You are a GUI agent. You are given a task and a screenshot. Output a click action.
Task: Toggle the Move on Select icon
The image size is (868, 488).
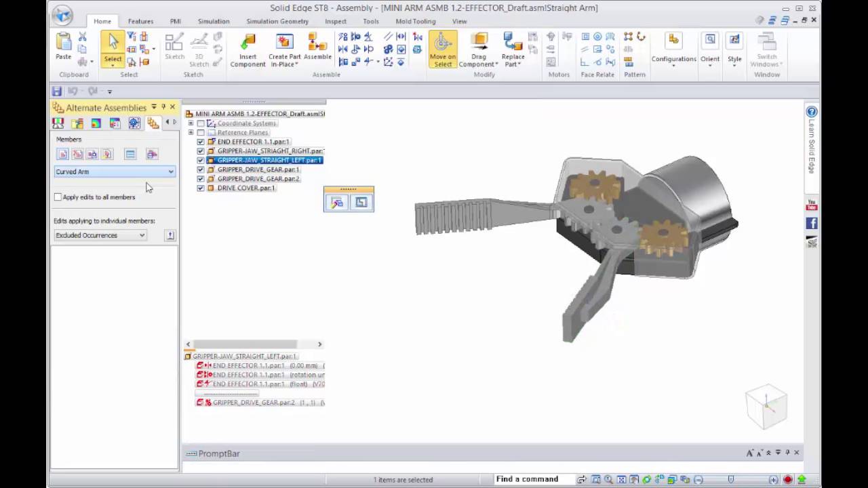pos(443,49)
